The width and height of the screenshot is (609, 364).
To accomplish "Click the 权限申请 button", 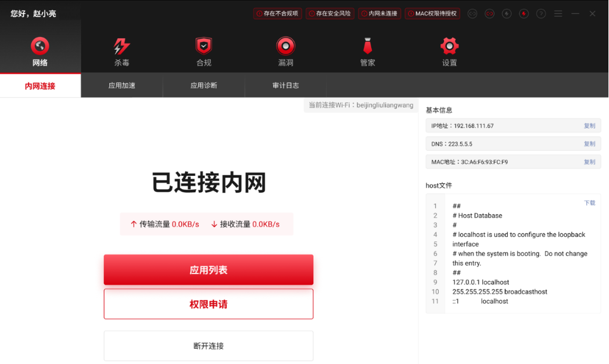I will [209, 304].
